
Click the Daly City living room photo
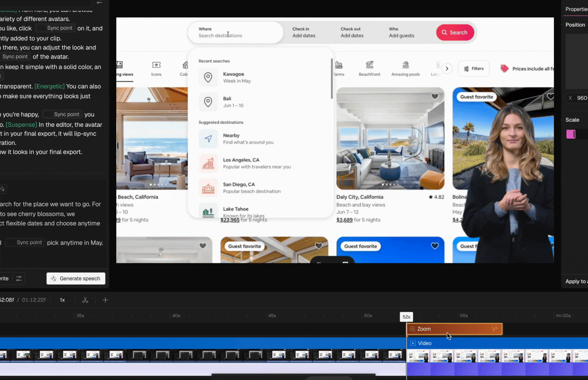pos(390,139)
